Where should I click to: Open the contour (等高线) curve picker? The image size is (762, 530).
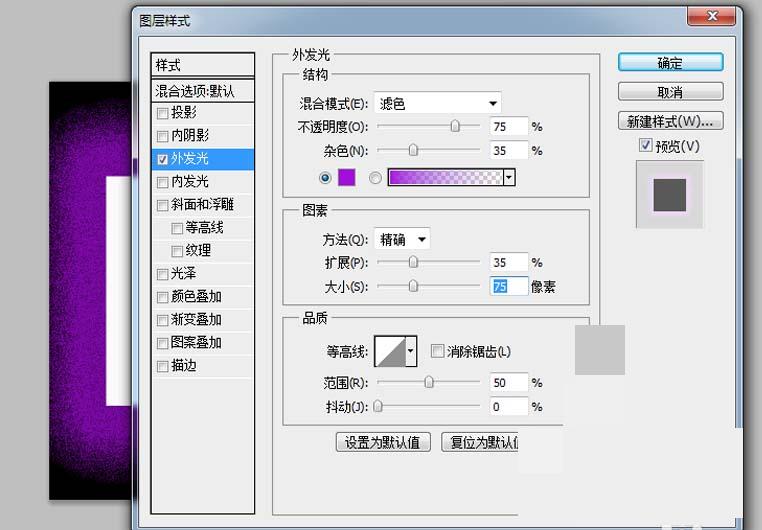click(411, 352)
